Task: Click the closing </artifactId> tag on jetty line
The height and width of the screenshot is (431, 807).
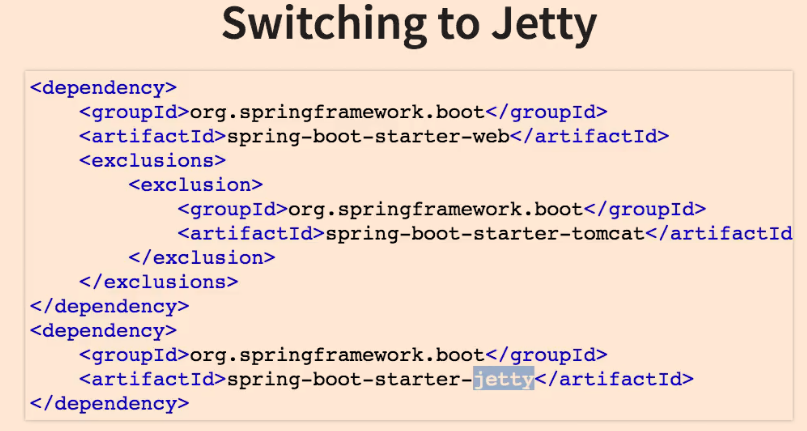Action: click(614, 379)
